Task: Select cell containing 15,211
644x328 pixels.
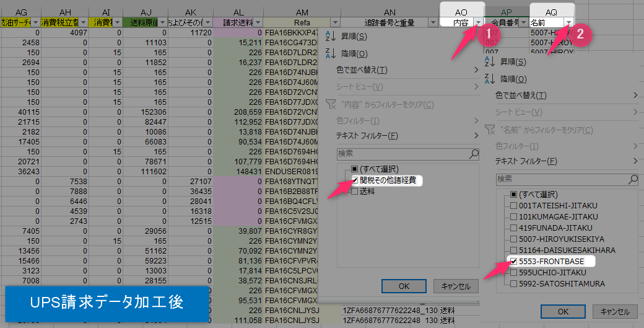Action: pyautogui.click(x=238, y=42)
